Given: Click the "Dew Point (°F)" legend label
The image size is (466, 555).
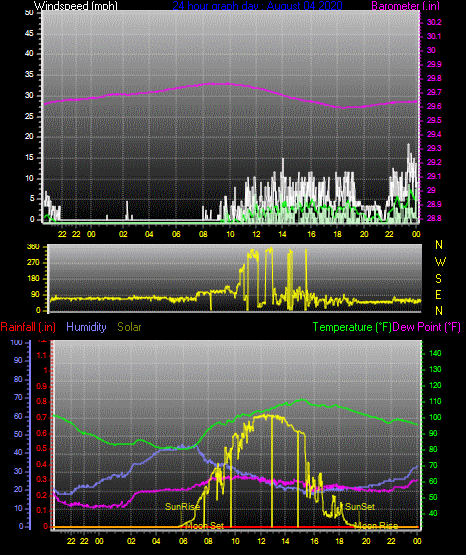Looking at the screenshot, I should [x=427, y=327].
